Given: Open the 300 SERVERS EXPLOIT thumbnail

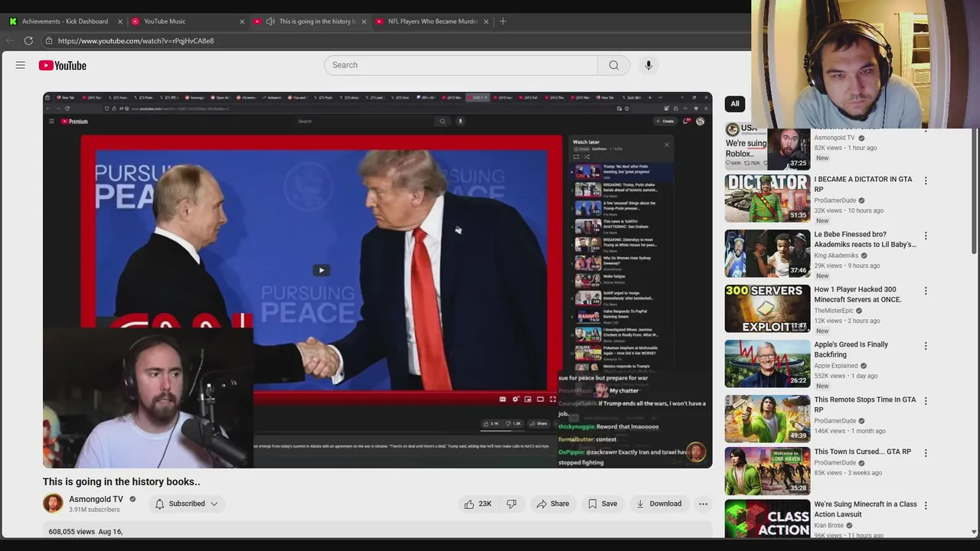Looking at the screenshot, I should (767, 308).
